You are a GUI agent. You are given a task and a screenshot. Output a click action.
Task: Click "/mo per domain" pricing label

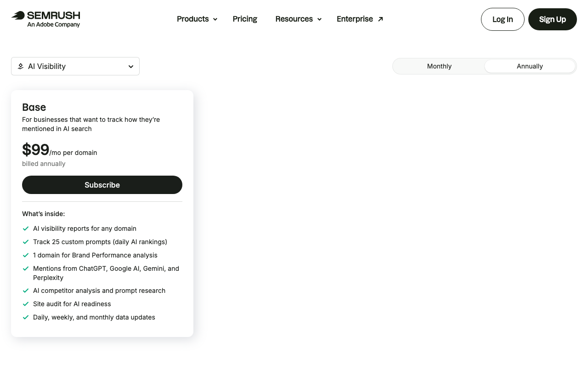(x=73, y=153)
